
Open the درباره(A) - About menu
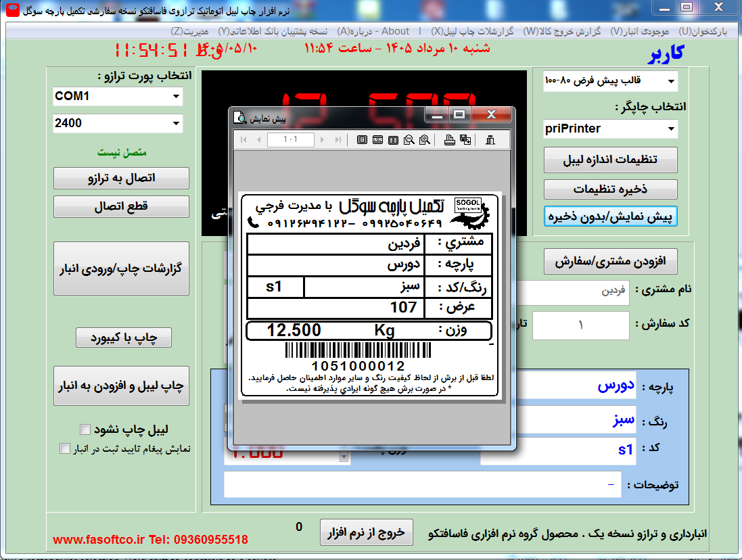coord(373,31)
